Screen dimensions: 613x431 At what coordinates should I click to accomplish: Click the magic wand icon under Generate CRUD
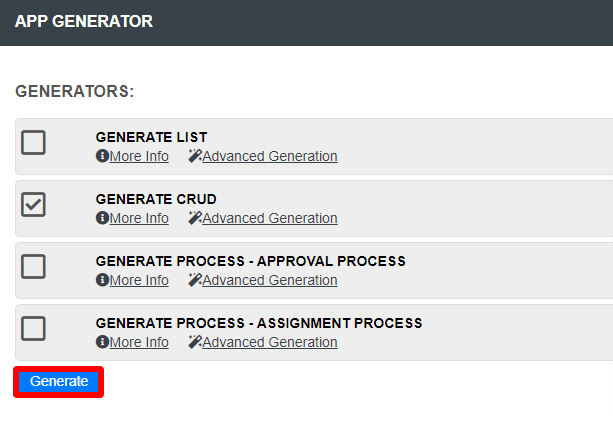click(x=195, y=218)
